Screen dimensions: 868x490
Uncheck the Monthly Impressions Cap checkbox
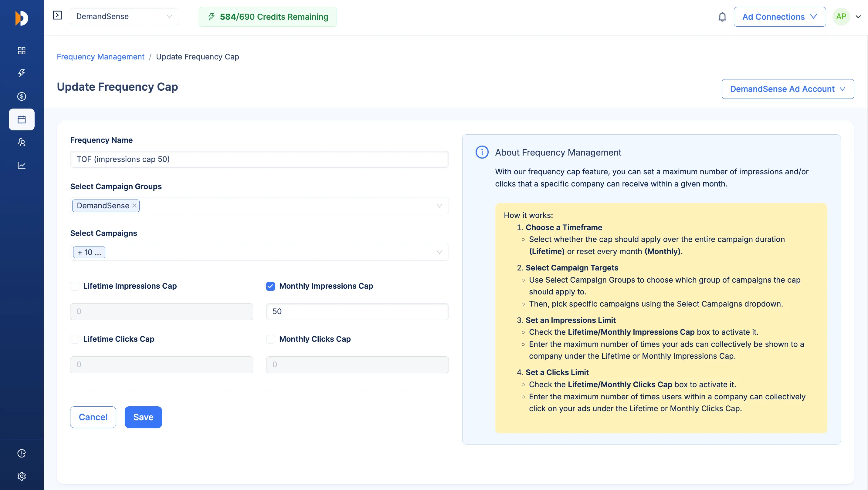point(270,286)
